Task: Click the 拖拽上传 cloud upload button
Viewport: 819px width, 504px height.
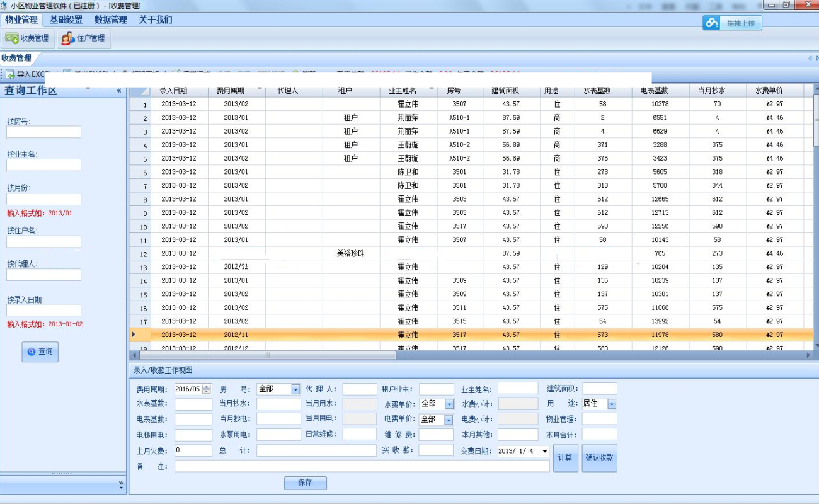Action: coord(733,23)
